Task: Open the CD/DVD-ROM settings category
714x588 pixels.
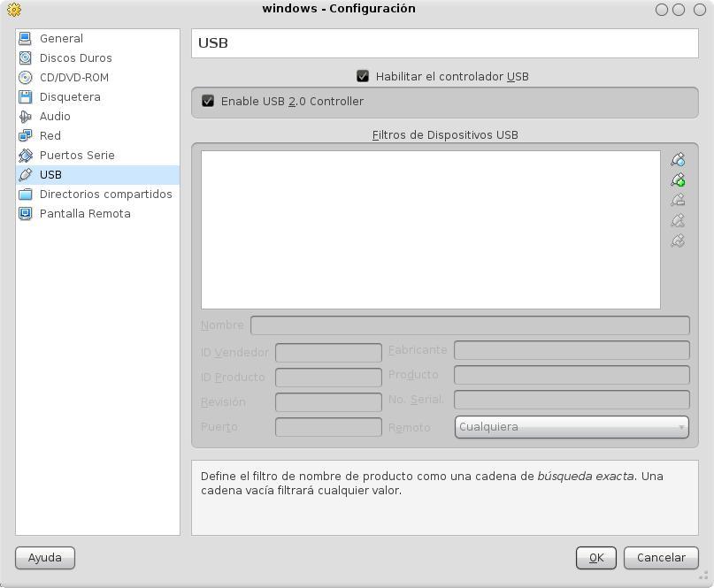Action: 97,78
